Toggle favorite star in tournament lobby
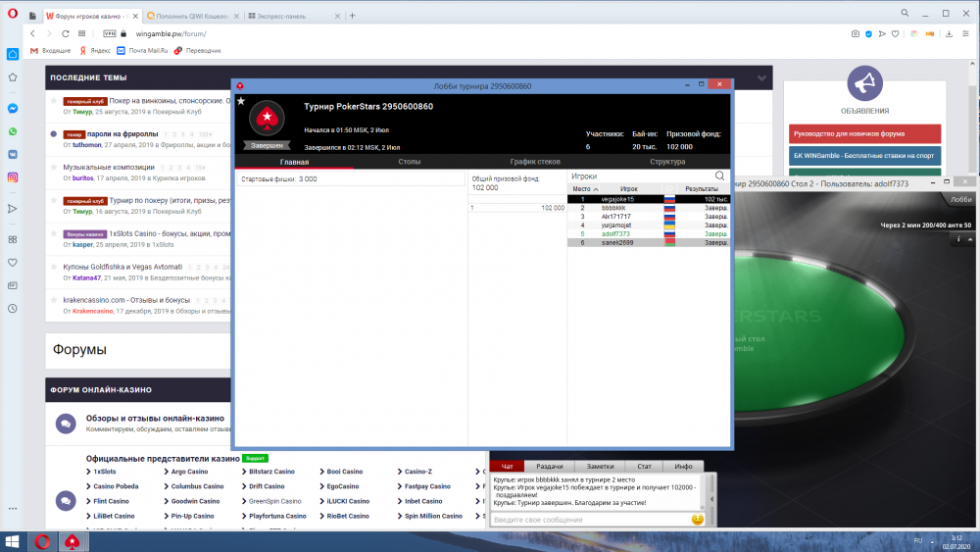This screenshot has width=980, height=552. pos(241,101)
